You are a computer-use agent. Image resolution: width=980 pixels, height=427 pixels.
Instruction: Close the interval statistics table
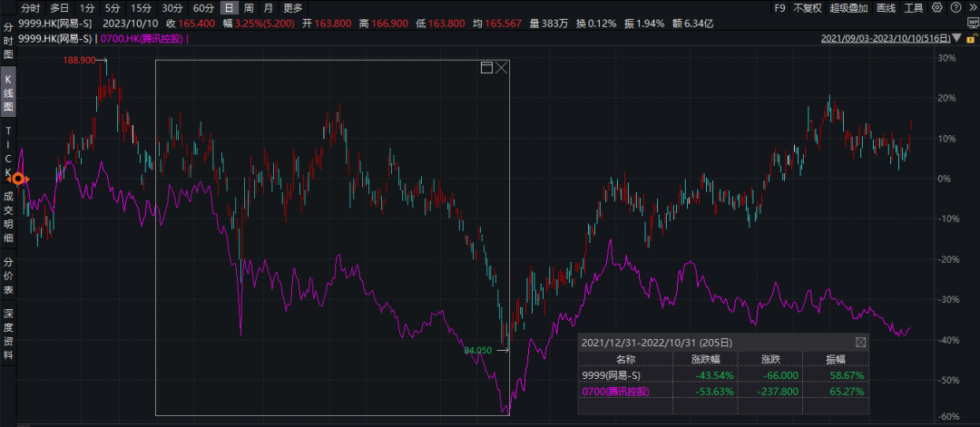[860, 342]
